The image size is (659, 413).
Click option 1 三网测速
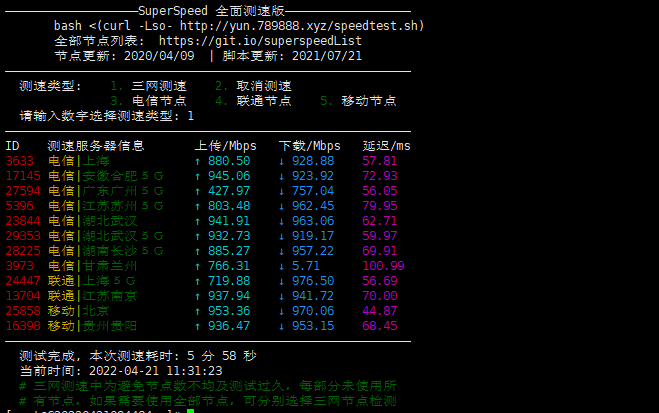[x=148, y=86]
